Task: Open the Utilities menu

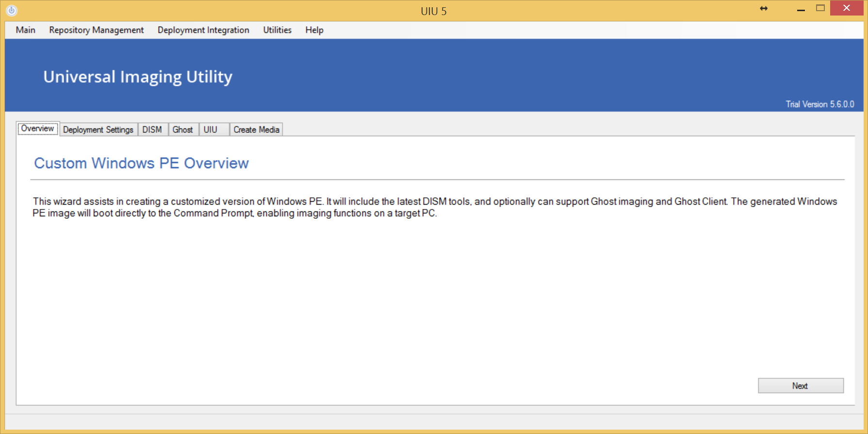Action: tap(278, 30)
